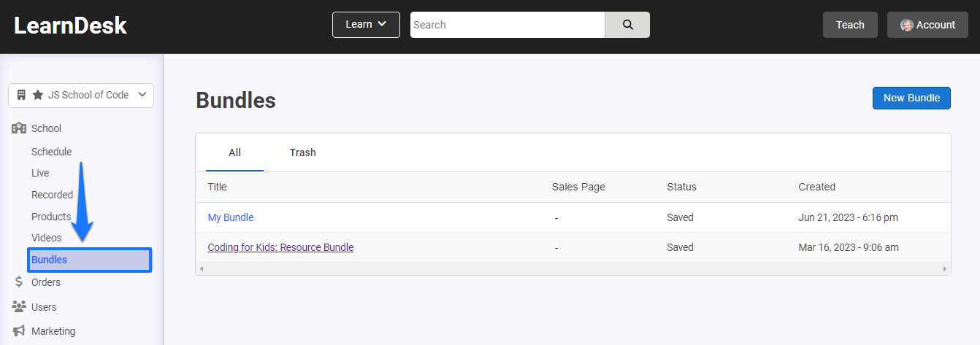Select the All tab
This screenshot has height=345, width=980.
coord(234,152)
